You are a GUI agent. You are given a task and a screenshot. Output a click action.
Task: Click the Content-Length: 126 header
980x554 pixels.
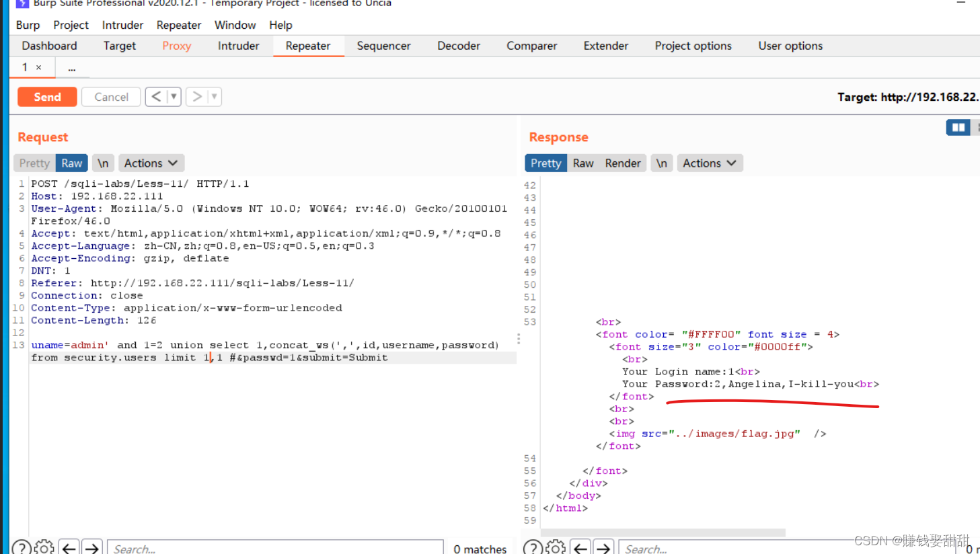pos(93,321)
